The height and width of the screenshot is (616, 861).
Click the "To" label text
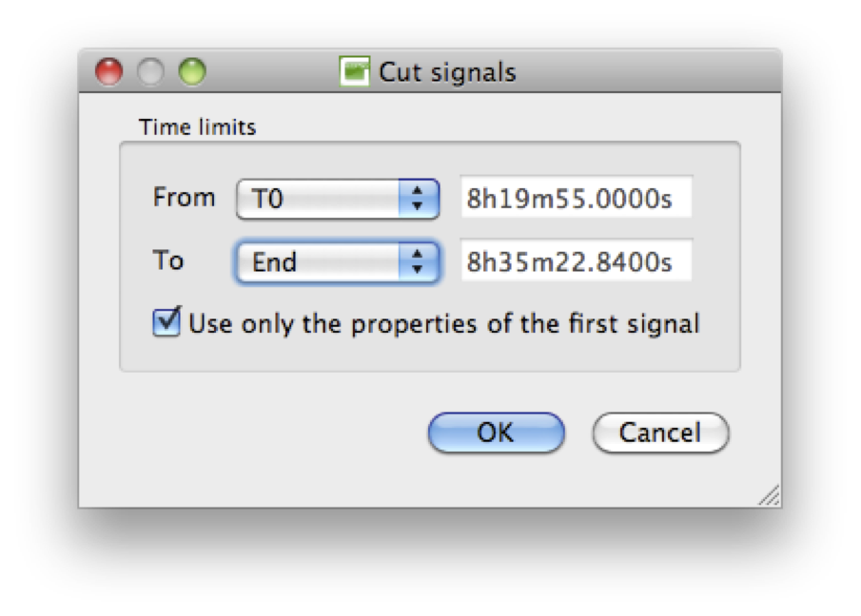click(168, 260)
